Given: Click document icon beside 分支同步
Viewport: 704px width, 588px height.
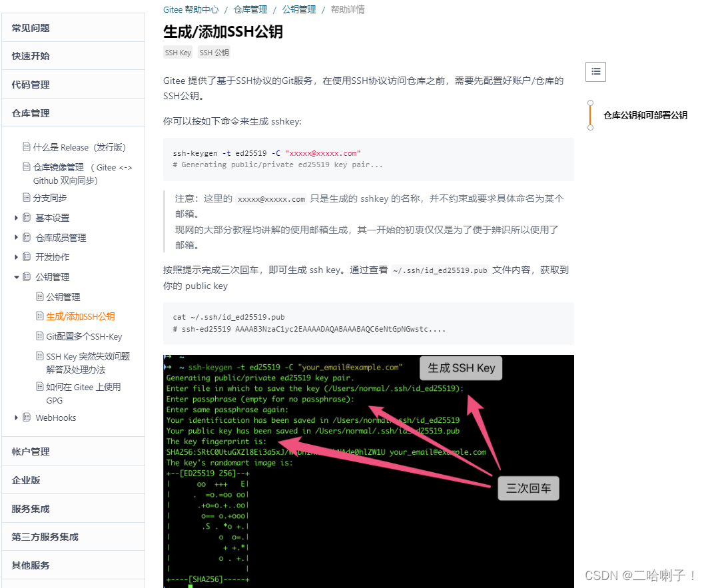Looking at the screenshot, I should pyautogui.click(x=27, y=197).
